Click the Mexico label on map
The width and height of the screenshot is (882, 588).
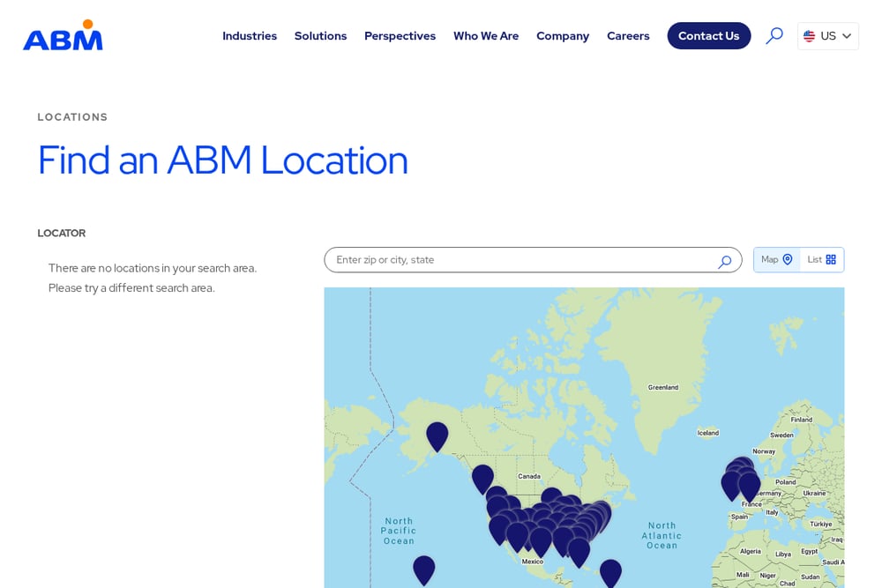533,562
